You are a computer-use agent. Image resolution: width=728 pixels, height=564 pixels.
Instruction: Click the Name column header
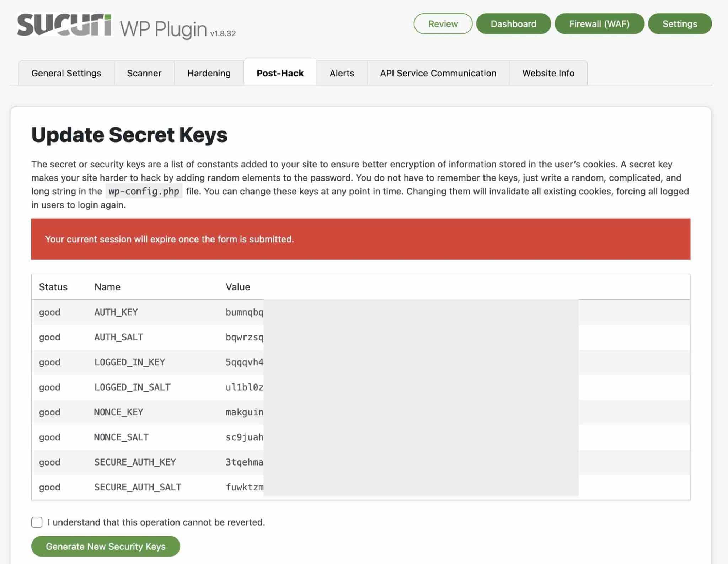[107, 287]
